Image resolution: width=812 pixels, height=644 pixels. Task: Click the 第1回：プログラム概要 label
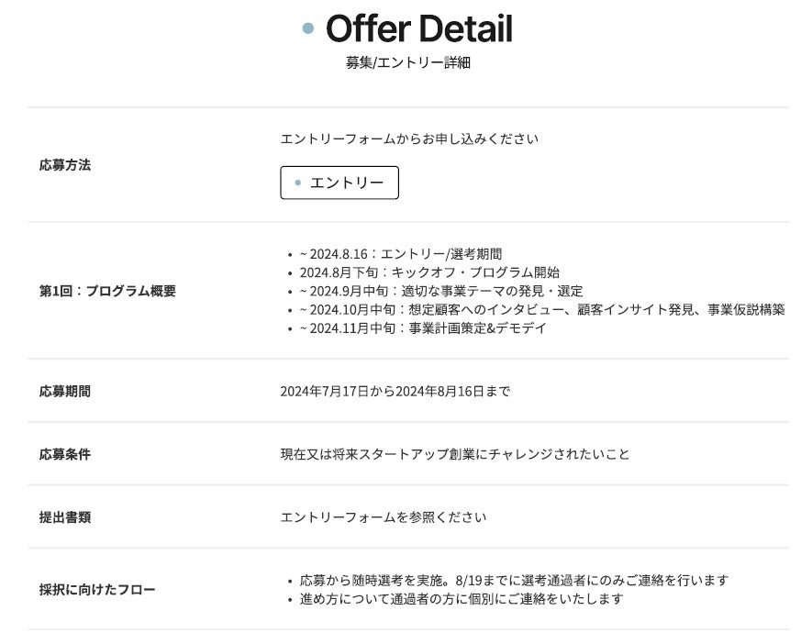107,291
